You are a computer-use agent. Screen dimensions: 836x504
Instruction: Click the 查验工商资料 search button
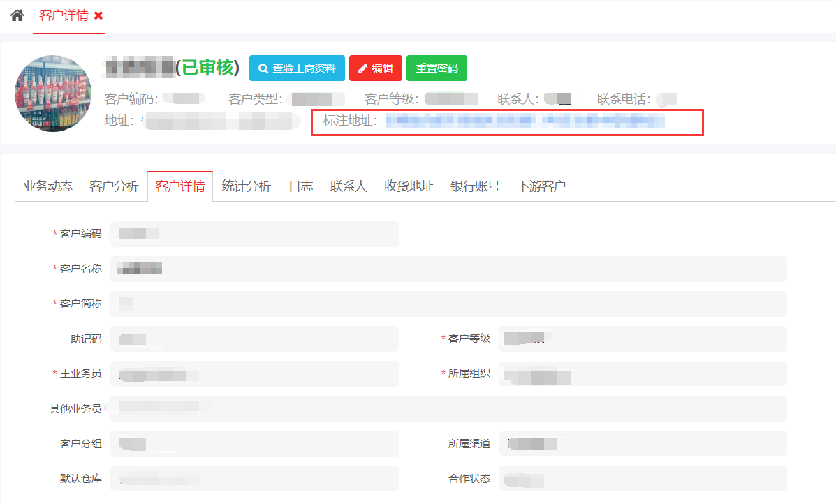(x=297, y=68)
